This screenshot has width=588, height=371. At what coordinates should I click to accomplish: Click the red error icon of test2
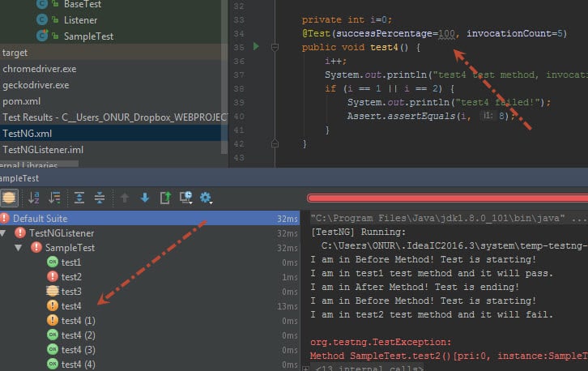pyautogui.click(x=53, y=276)
